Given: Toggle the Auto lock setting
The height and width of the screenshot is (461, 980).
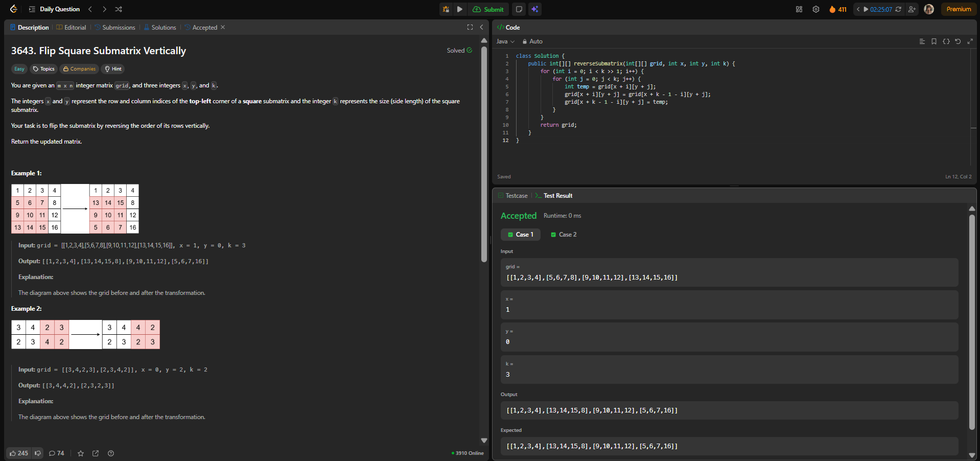Looking at the screenshot, I should pos(532,41).
